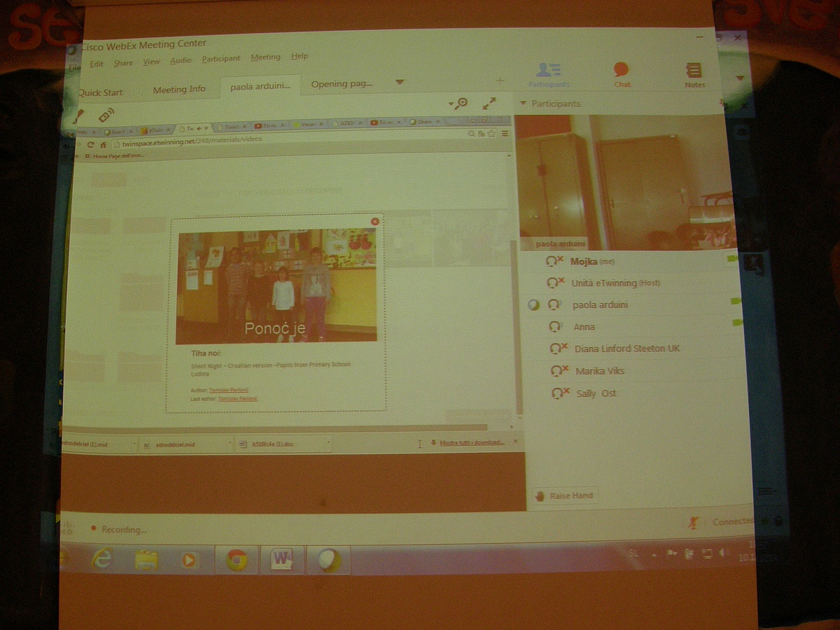Select participant Marika Viks

click(x=599, y=370)
